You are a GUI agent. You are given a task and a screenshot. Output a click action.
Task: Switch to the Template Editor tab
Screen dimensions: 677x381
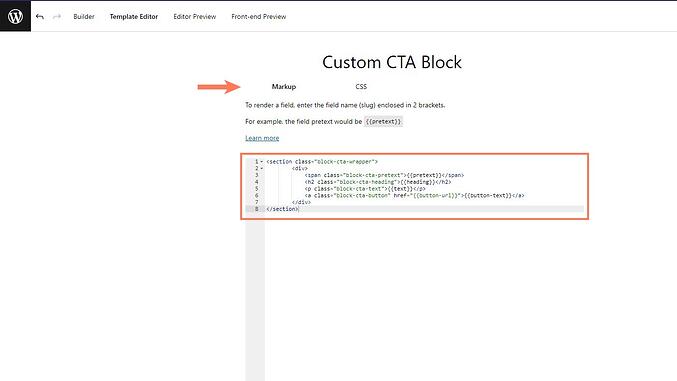pos(134,16)
